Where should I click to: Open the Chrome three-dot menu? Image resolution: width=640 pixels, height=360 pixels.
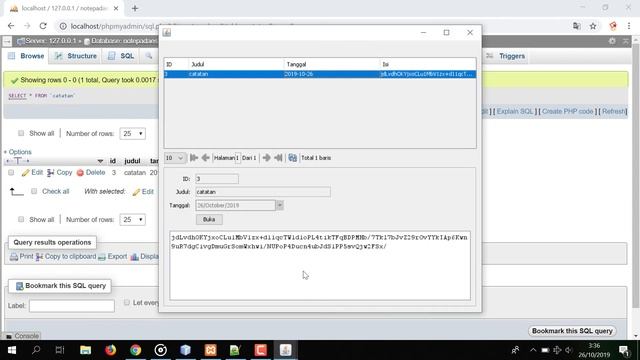[x=629, y=26]
